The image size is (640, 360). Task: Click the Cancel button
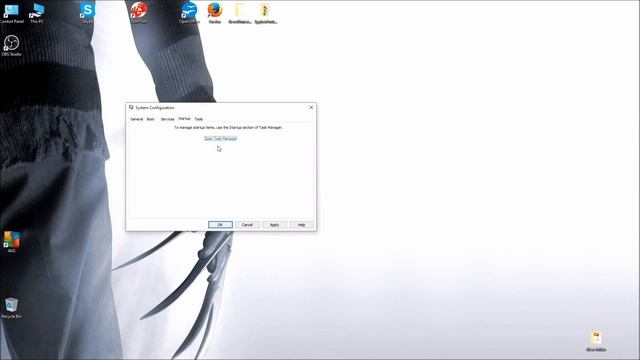(x=247, y=225)
